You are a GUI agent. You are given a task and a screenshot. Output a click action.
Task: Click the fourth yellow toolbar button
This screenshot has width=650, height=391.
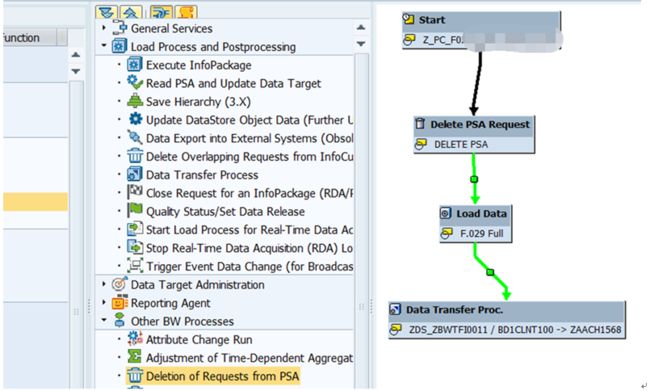[186, 12]
